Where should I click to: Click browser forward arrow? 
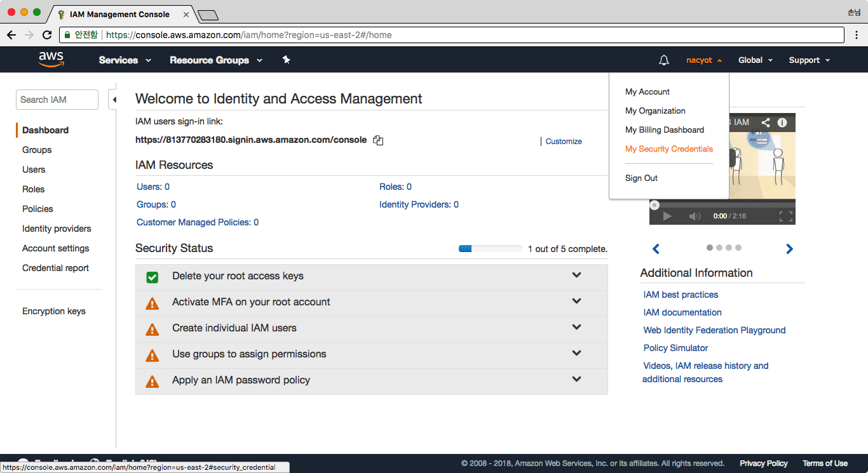pyautogui.click(x=29, y=34)
